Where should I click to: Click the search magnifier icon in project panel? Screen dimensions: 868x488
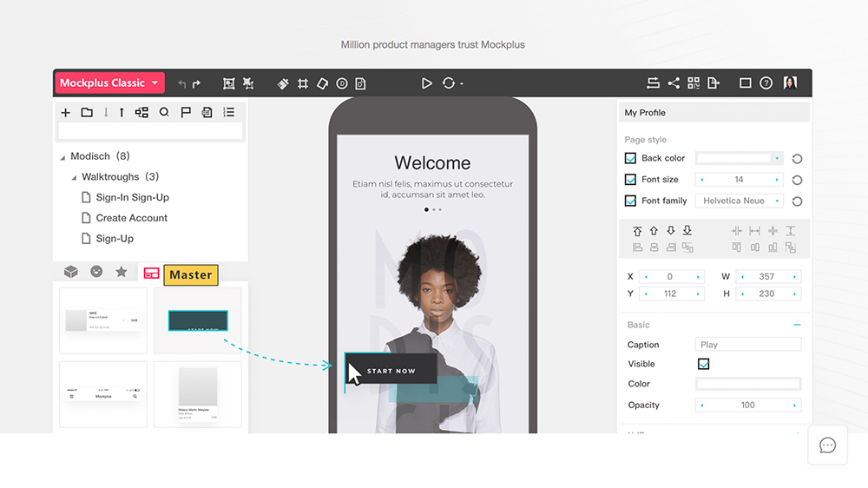(164, 113)
